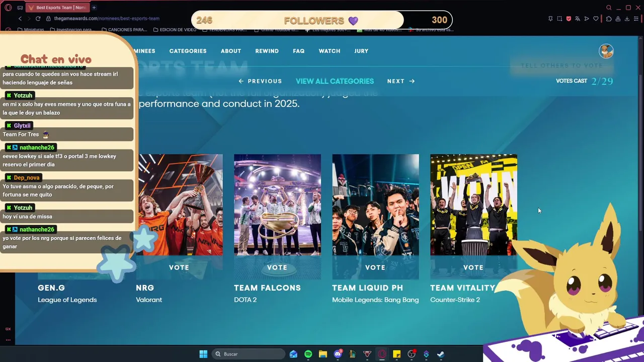Screen dimensions: 644x362
Task: Open the Opera main menu logo
Action: [x=8, y=8]
